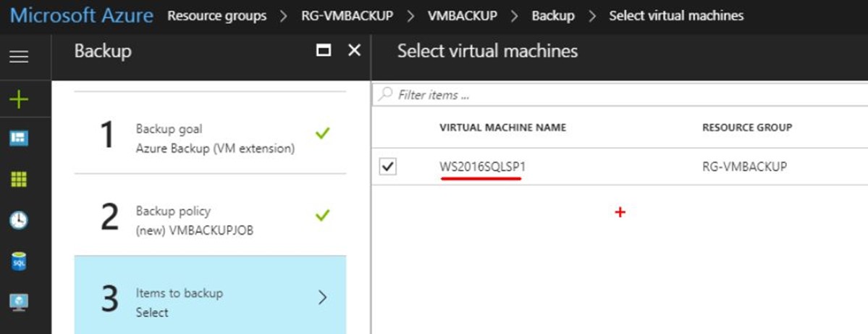Screen dimensions: 868x334
Task: Click the Backup goal green checkmark
Action: pyautogui.click(x=322, y=133)
